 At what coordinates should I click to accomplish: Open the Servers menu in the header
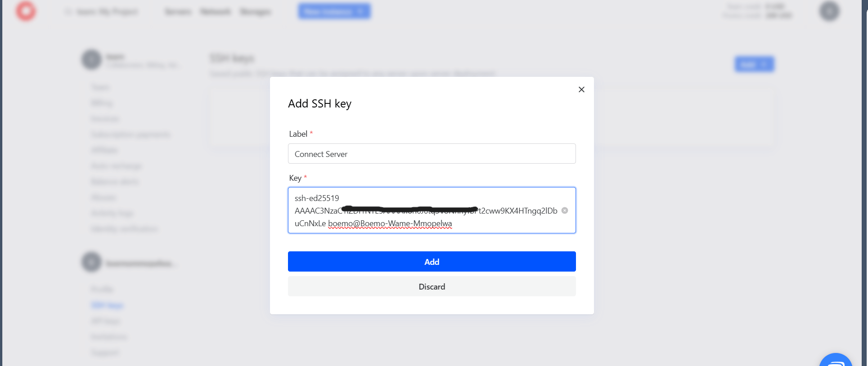(178, 12)
